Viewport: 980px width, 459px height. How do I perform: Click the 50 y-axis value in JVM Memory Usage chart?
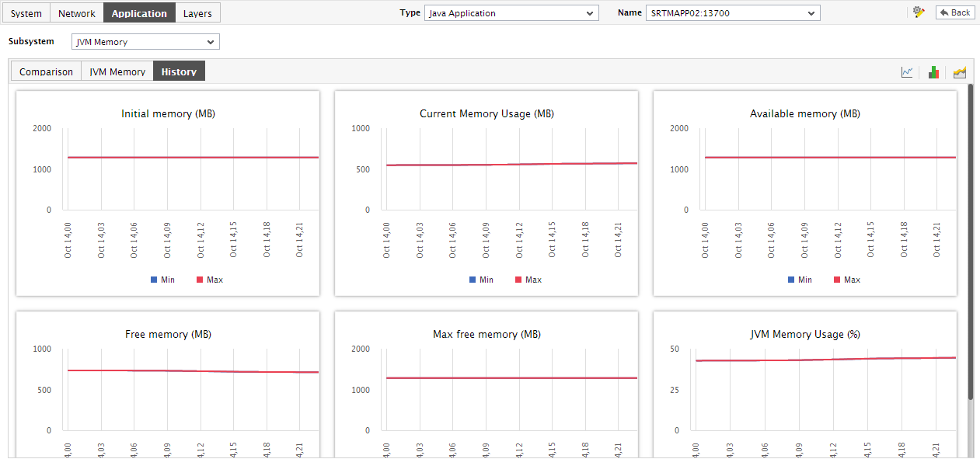click(x=675, y=349)
